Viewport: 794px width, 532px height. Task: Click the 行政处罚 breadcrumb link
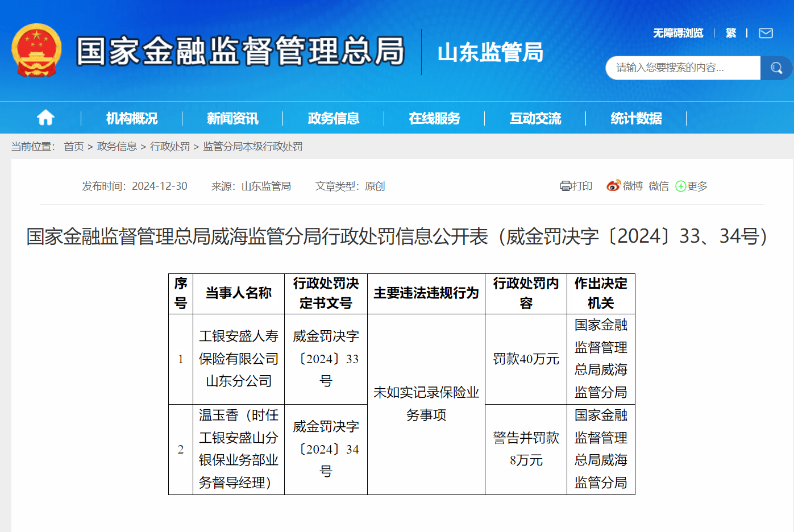[x=169, y=146]
